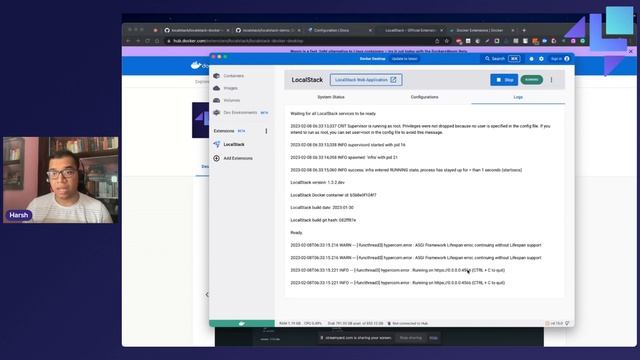Click the Docker logo on hub page

(x=200, y=65)
